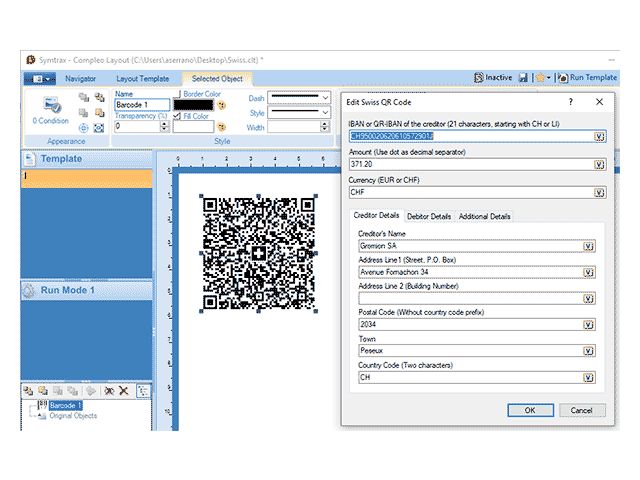Open the variable picker for Address Line 1
Image resolution: width=640 pixels, height=480 pixels.
pos(589,272)
